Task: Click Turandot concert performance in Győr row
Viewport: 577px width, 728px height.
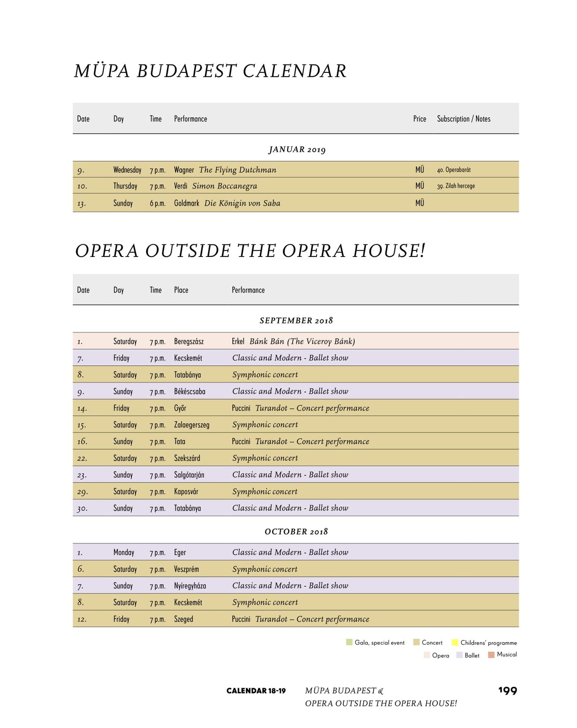Action: point(300,408)
